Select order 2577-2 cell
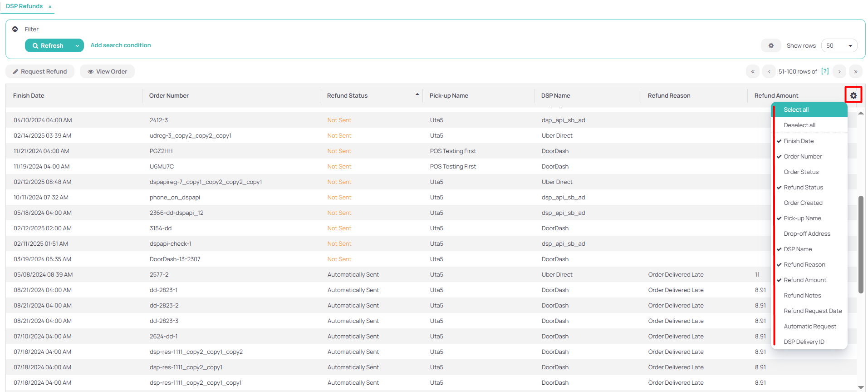Screen dimensions: 868x392 (159, 274)
